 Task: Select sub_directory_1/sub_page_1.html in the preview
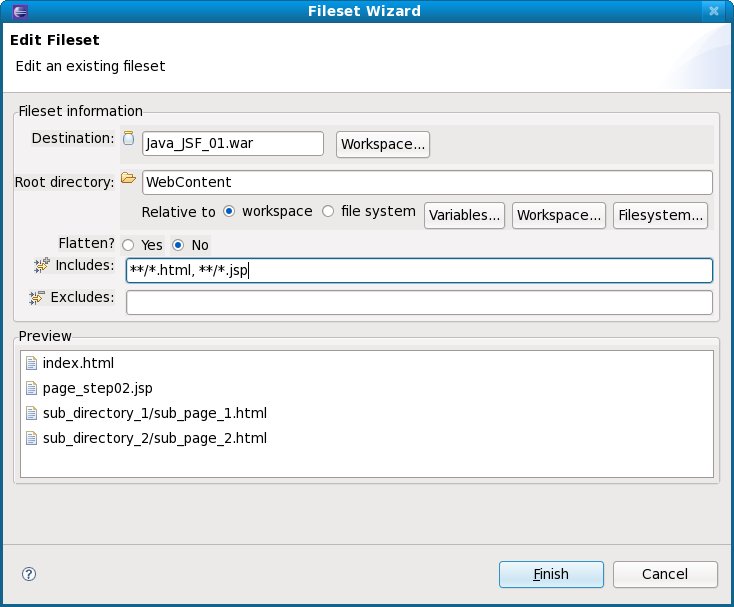(154, 413)
